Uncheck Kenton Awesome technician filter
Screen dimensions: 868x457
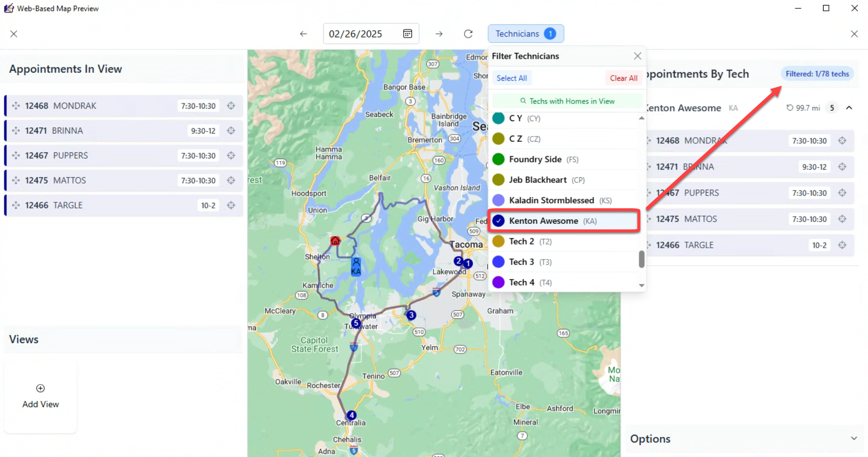(x=498, y=221)
